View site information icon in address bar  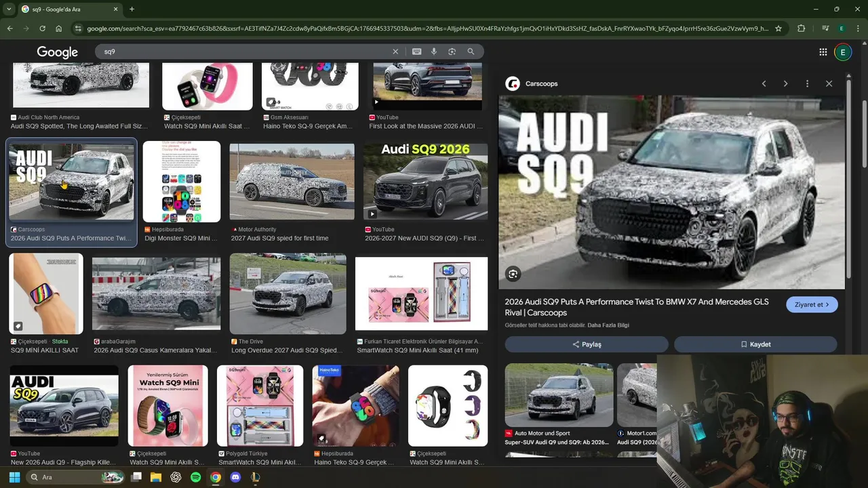click(x=78, y=28)
